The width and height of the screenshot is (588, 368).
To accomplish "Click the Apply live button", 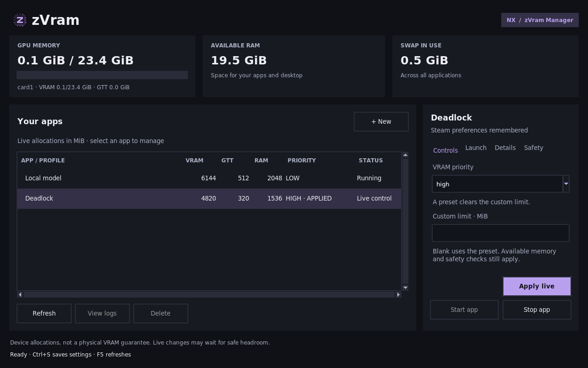I will click(537, 286).
